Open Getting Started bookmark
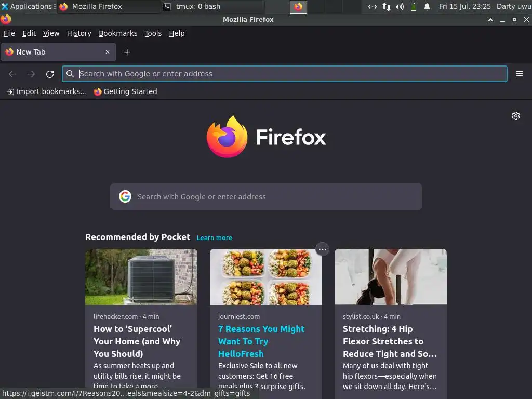The width and height of the screenshot is (532, 399). pyautogui.click(x=126, y=91)
